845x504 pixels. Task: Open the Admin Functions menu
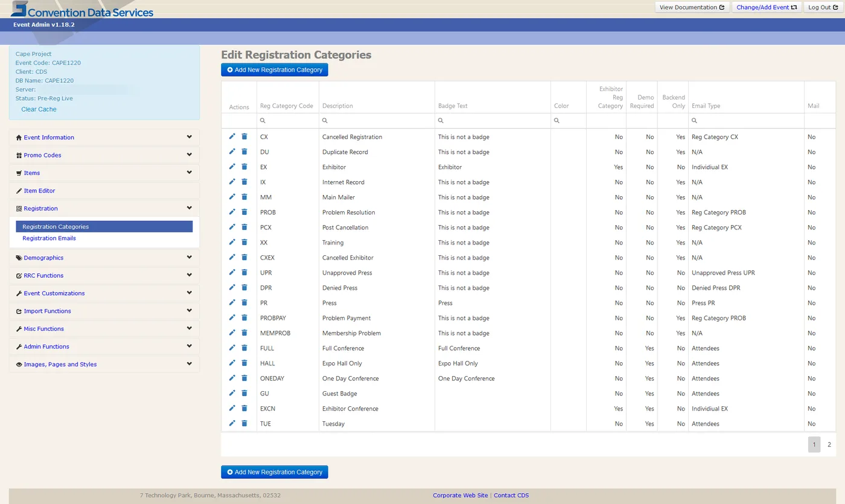click(46, 346)
